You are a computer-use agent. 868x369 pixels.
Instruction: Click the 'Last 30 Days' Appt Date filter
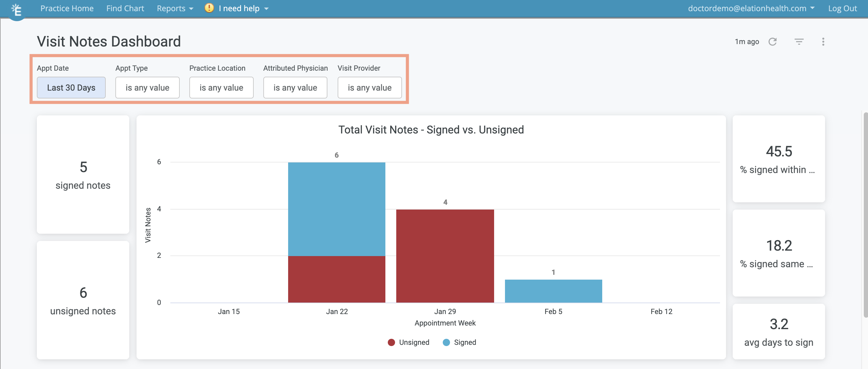pyautogui.click(x=71, y=87)
